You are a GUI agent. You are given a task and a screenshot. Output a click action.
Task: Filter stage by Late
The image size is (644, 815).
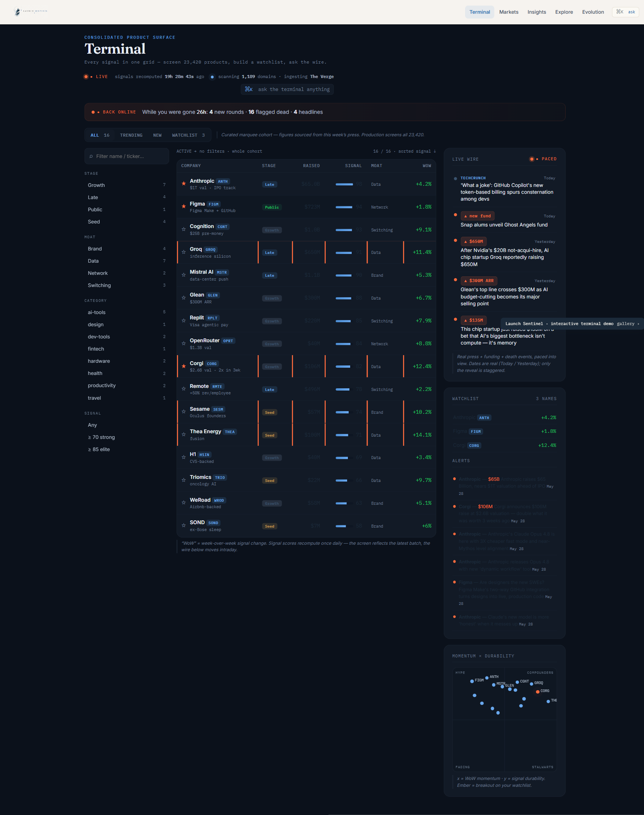pyautogui.click(x=127, y=197)
